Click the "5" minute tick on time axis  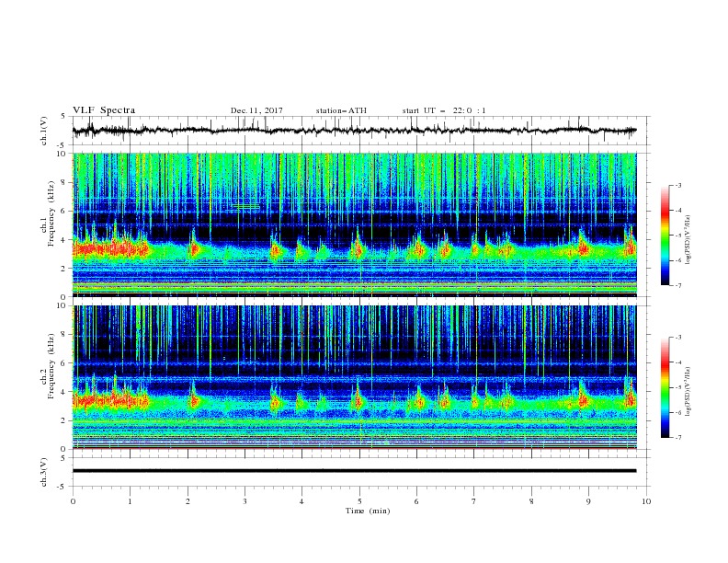tap(359, 501)
